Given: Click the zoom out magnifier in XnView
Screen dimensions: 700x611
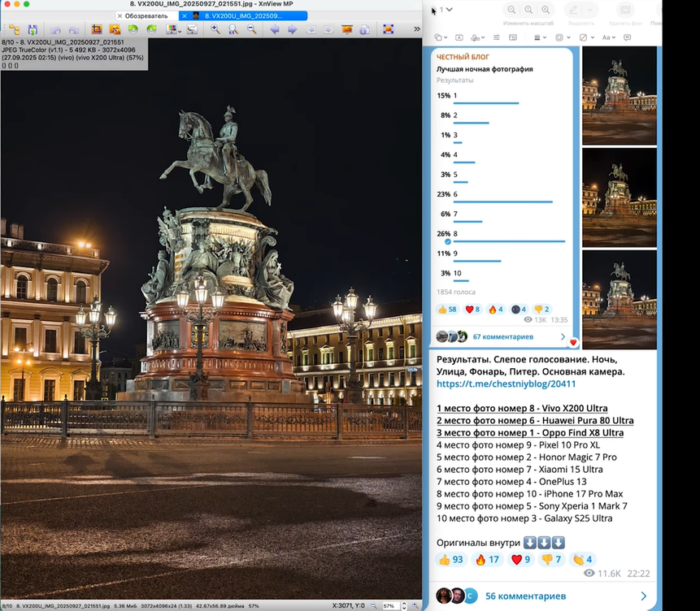Looking at the screenshot, I should point(251,29).
